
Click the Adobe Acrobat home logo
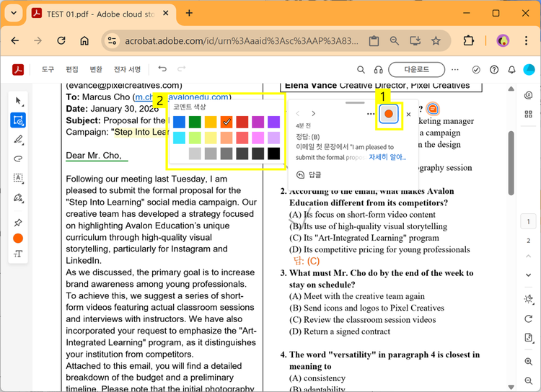18,70
